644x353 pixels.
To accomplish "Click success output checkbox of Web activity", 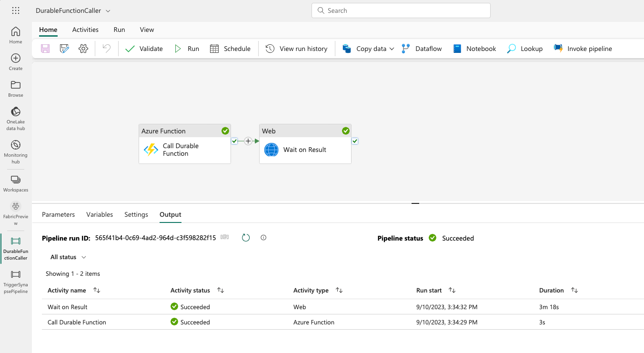I will [x=355, y=141].
